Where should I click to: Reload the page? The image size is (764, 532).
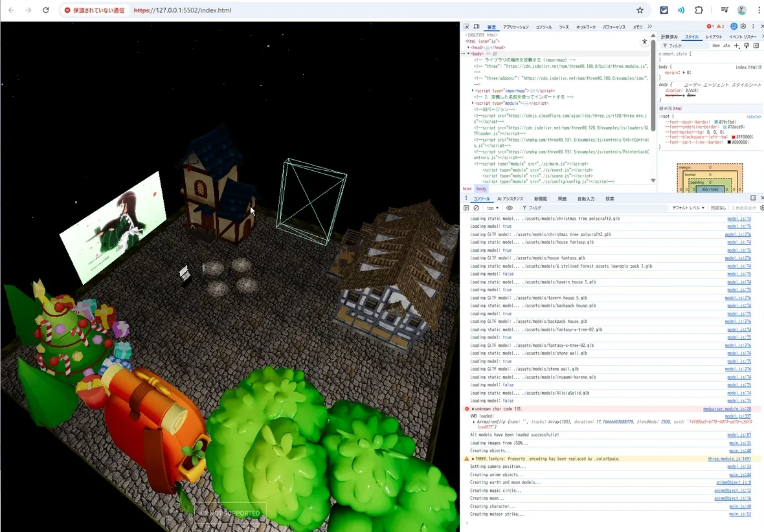tap(45, 10)
